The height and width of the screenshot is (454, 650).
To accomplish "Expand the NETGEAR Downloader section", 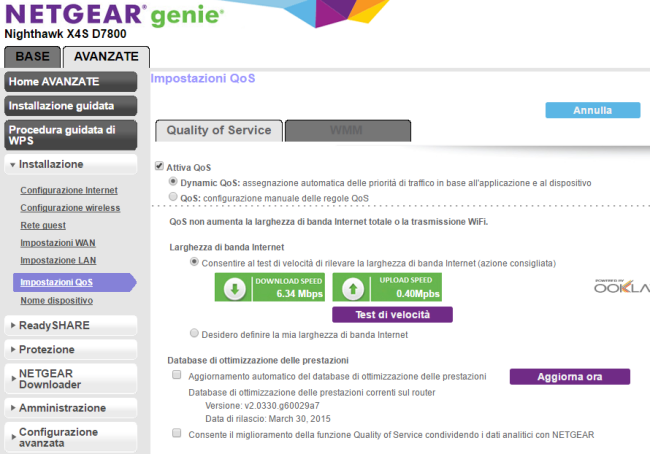I will point(70,379).
